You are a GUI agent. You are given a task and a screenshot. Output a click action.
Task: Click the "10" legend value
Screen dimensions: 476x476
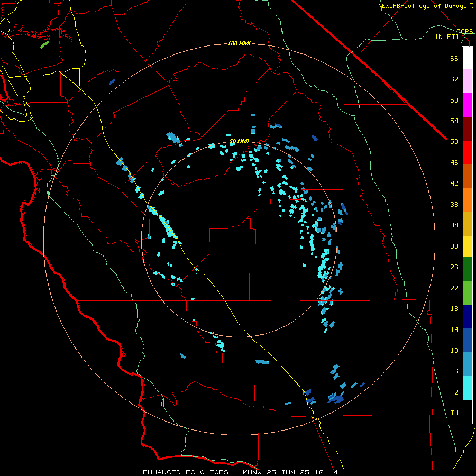(x=454, y=351)
